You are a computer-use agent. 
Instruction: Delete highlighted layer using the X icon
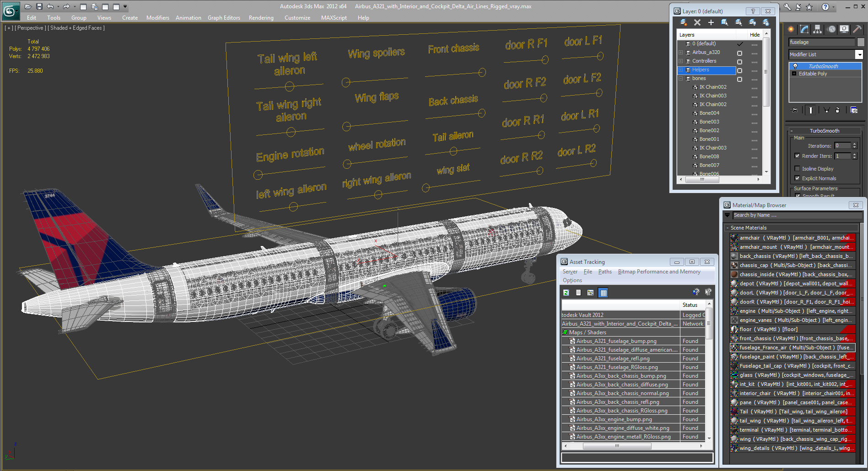[697, 22]
